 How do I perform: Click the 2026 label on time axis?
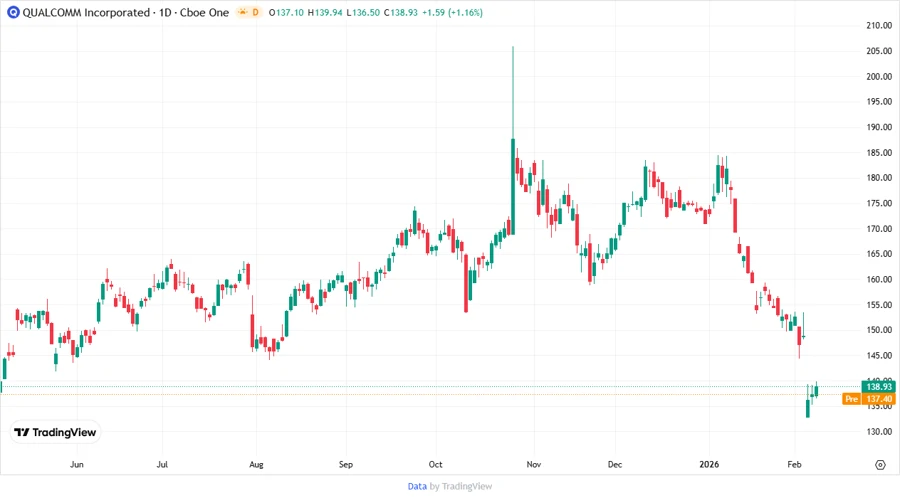tap(709, 464)
